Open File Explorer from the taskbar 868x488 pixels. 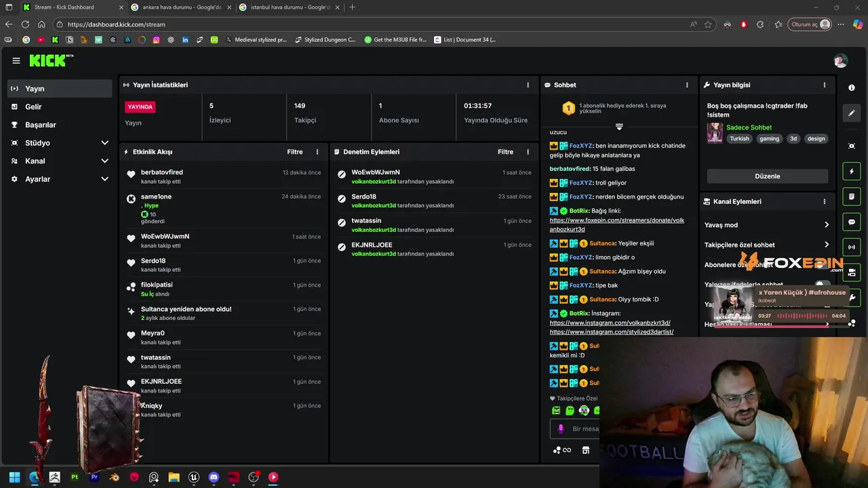[x=174, y=477]
